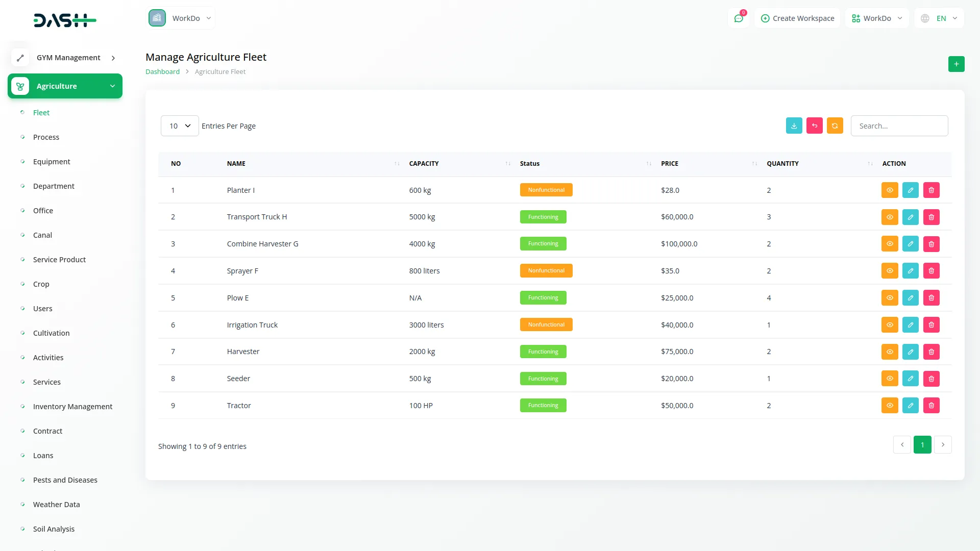980x551 pixels.
Task: Open the entries per page dropdown
Action: click(180, 126)
